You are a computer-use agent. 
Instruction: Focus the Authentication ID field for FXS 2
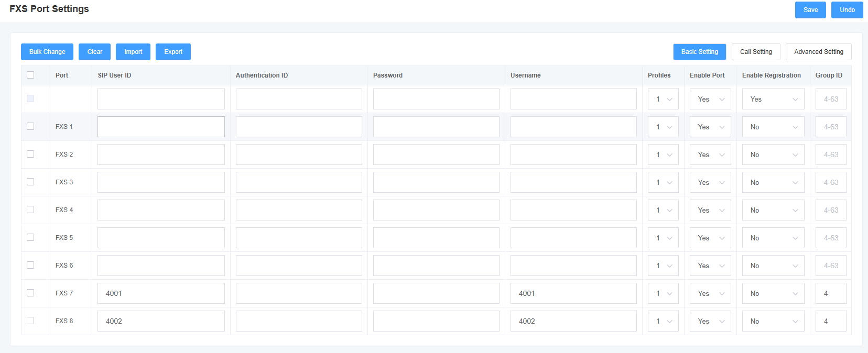tap(299, 155)
